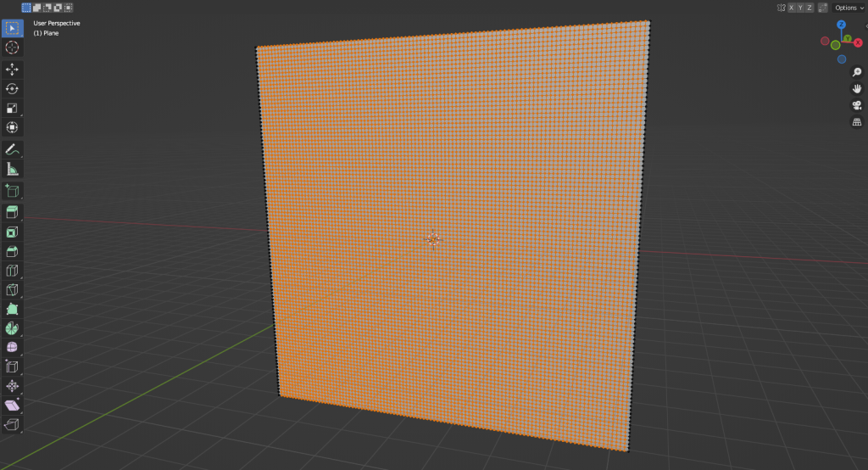The image size is (868, 470).
Task: Switch selection mode to Intersect
Action: click(68, 8)
